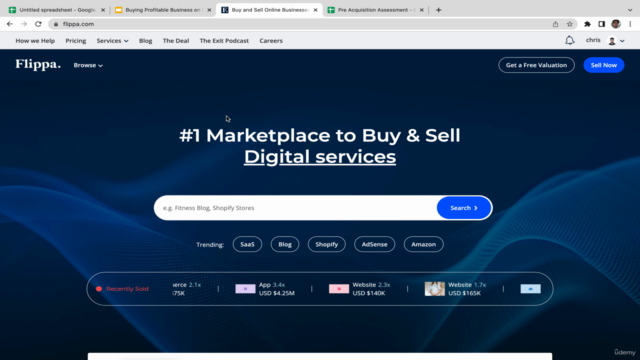This screenshot has height=360, width=640.
Task: Open the Chrome profile avatar
Action: (616, 24)
